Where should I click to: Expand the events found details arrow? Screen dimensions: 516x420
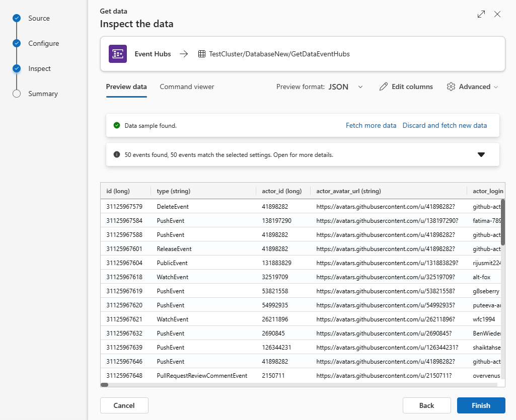[481, 154]
